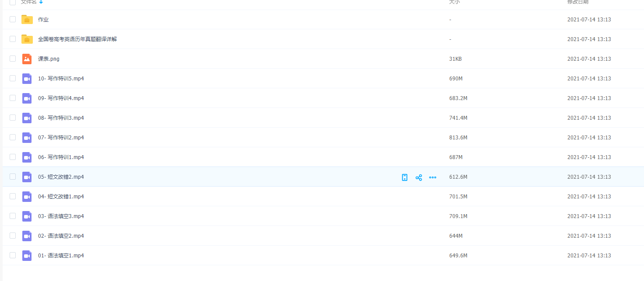Open the more options menu for 05- 短文改错2.mp4
Viewport: 644px width, 281px height.
click(x=433, y=177)
